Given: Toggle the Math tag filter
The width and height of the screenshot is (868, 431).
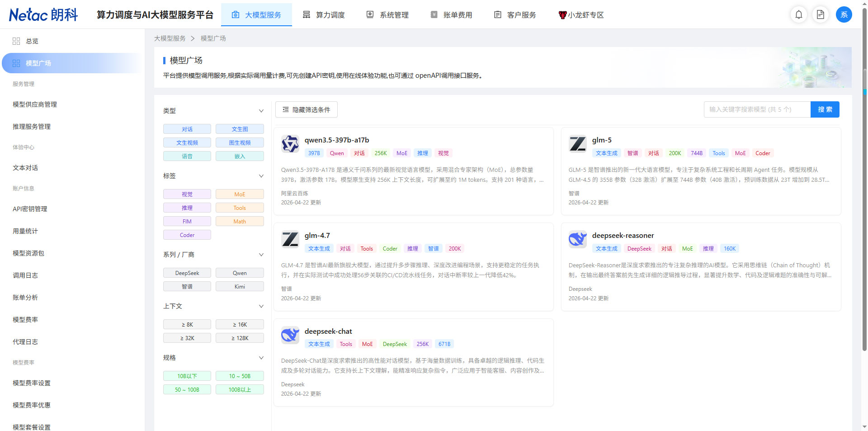Looking at the screenshot, I should click(240, 222).
